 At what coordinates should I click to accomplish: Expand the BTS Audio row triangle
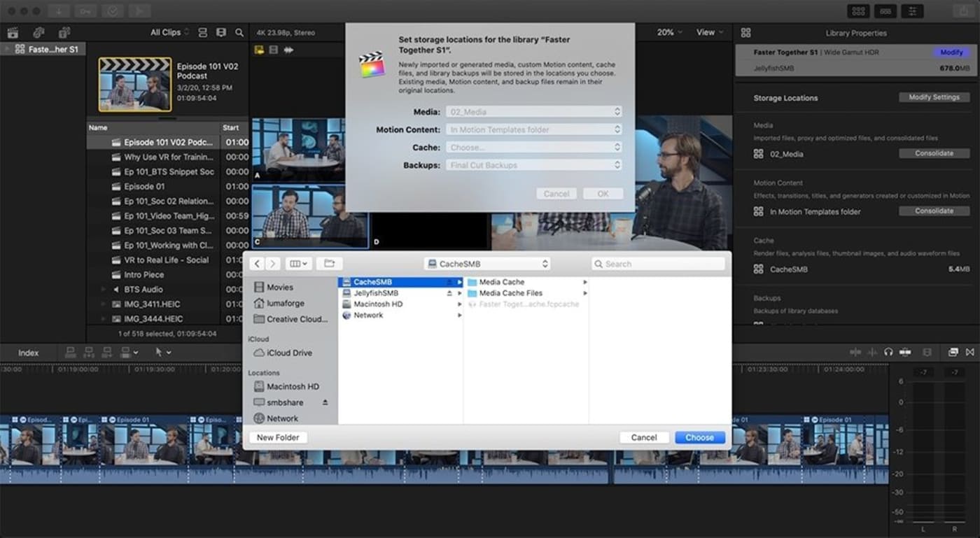104,290
